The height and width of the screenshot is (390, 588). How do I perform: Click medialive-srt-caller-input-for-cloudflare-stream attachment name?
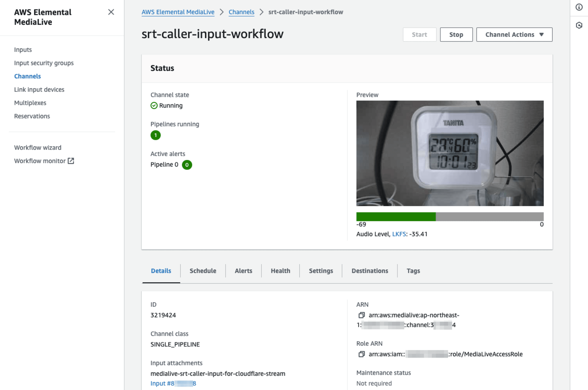[x=218, y=374]
